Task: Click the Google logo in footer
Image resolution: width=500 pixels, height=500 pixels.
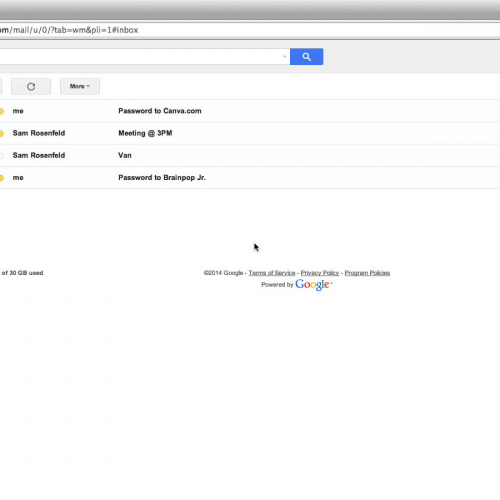Action: click(x=313, y=285)
